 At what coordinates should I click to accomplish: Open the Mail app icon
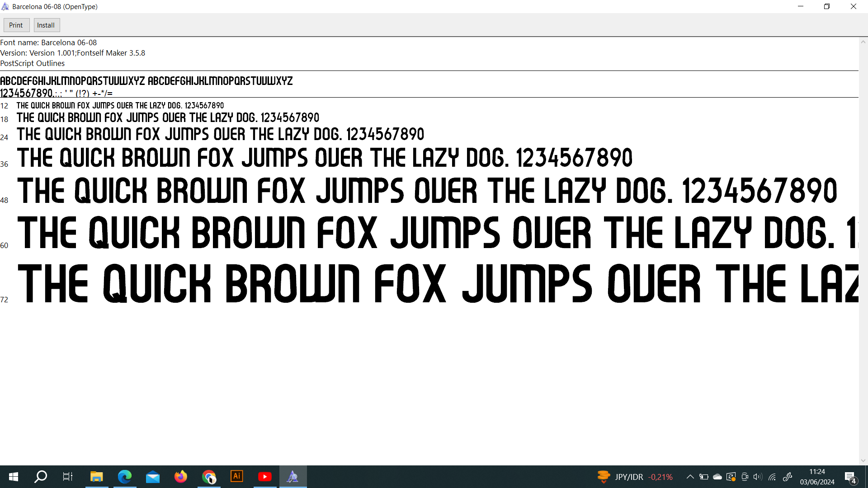152,476
